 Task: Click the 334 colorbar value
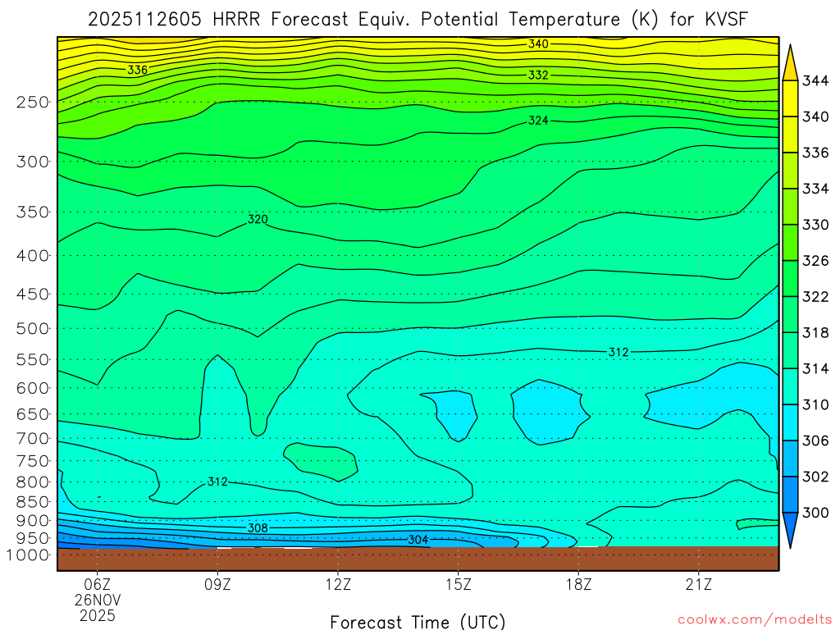pyautogui.click(x=815, y=189)
